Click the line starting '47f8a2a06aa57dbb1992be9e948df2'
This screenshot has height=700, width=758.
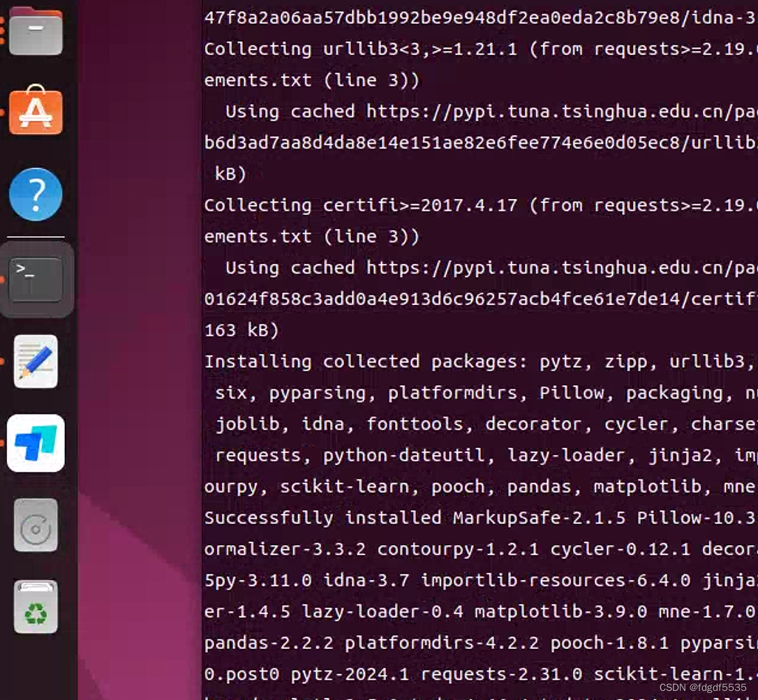(480, 18)
